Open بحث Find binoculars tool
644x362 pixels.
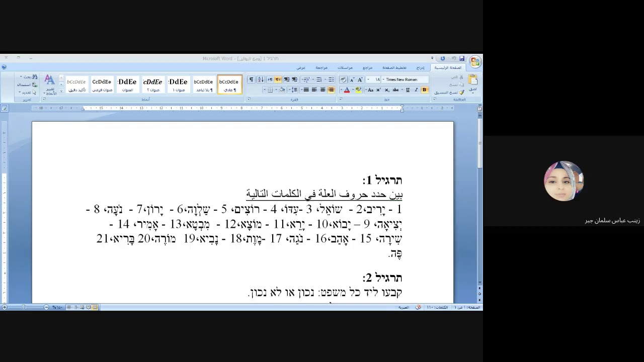tap(29, 77)
